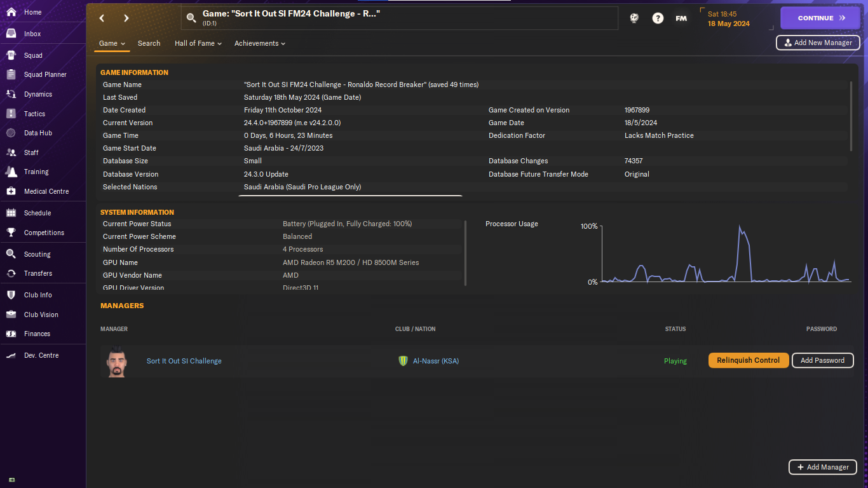Click the MANAGER column header

(x=114, y=329)
